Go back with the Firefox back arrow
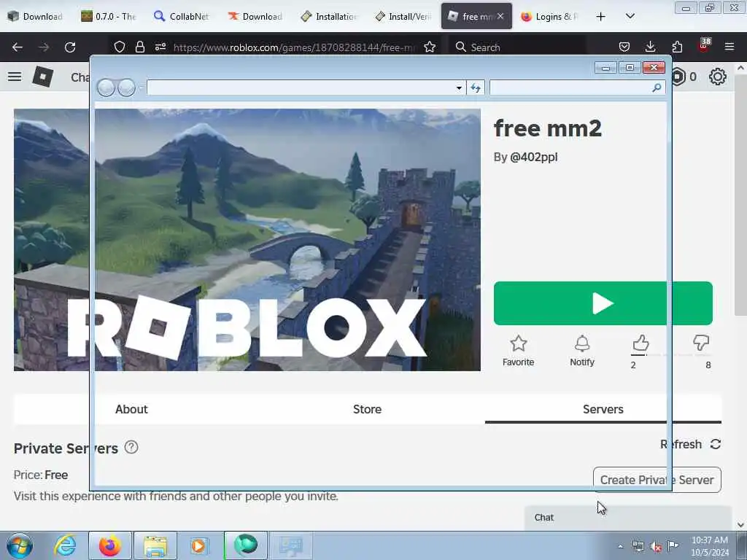Screen dimensions: 747x560 pyautogui.click(x=18, y=47)
